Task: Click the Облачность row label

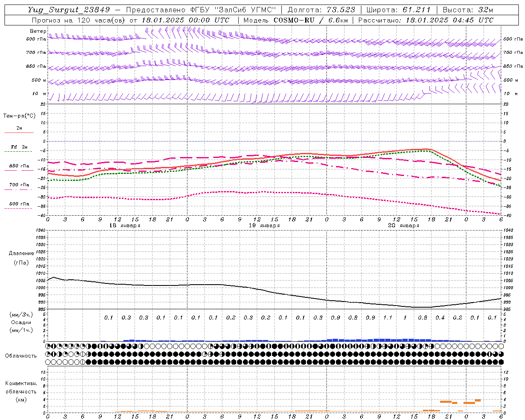Action: (x=21, y=356)
